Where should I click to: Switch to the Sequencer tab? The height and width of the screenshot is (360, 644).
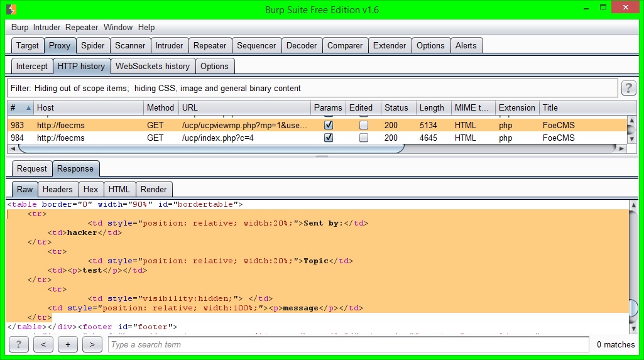click(x=256, y=46)
